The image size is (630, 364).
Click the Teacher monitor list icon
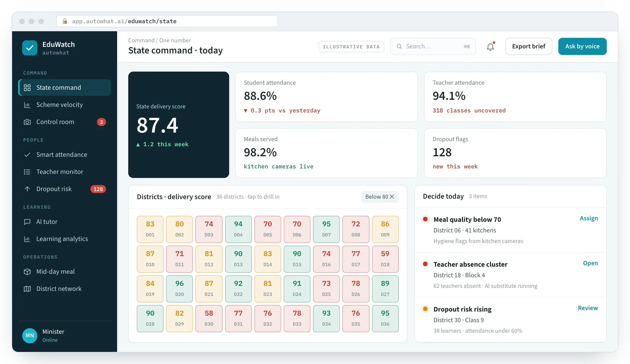click(27, 172)
